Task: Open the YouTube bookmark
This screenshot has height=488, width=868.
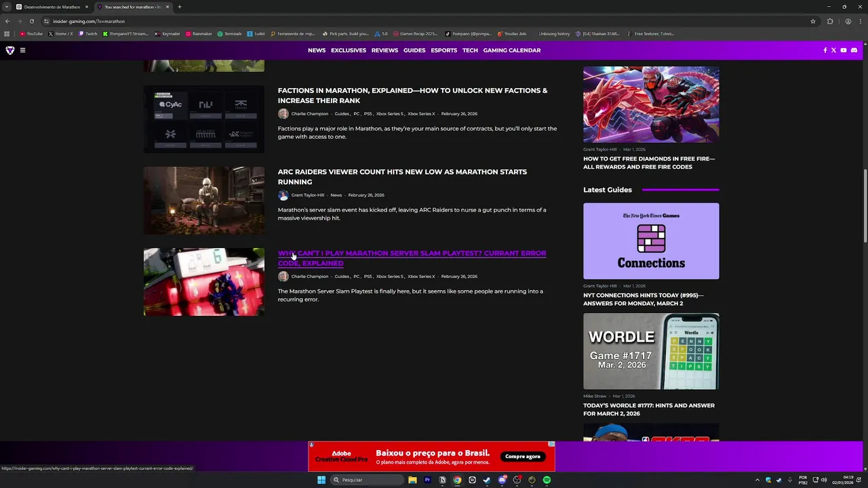Action: tap(31, 34)
